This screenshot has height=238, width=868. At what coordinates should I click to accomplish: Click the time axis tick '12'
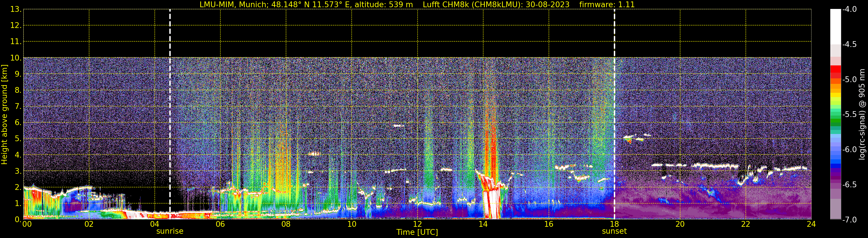(x=417, y=224)
